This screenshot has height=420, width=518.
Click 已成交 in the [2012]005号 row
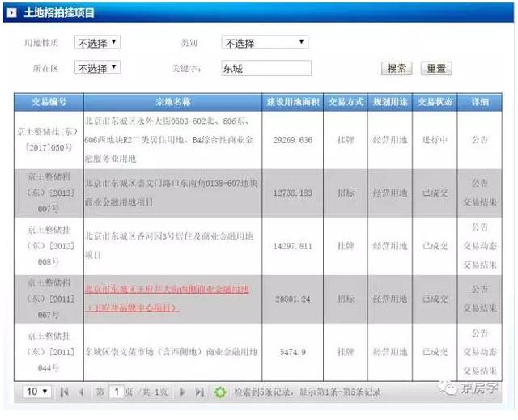435,246
